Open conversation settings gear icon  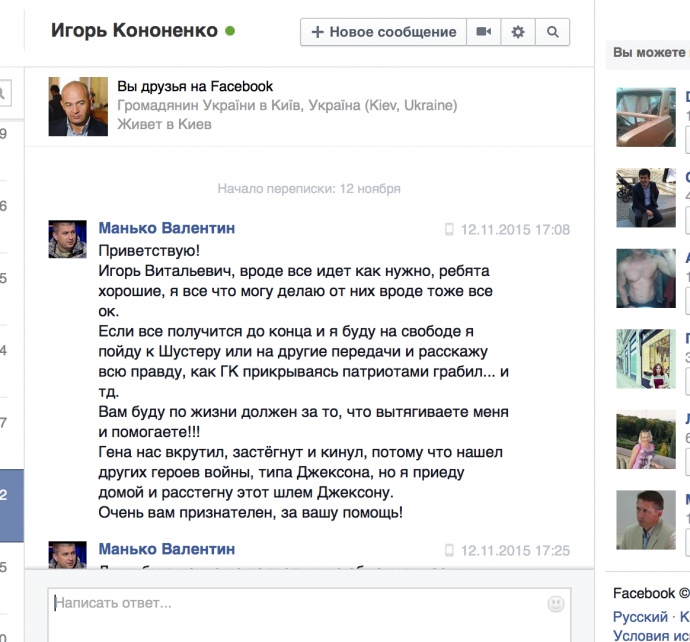[518, 32]
